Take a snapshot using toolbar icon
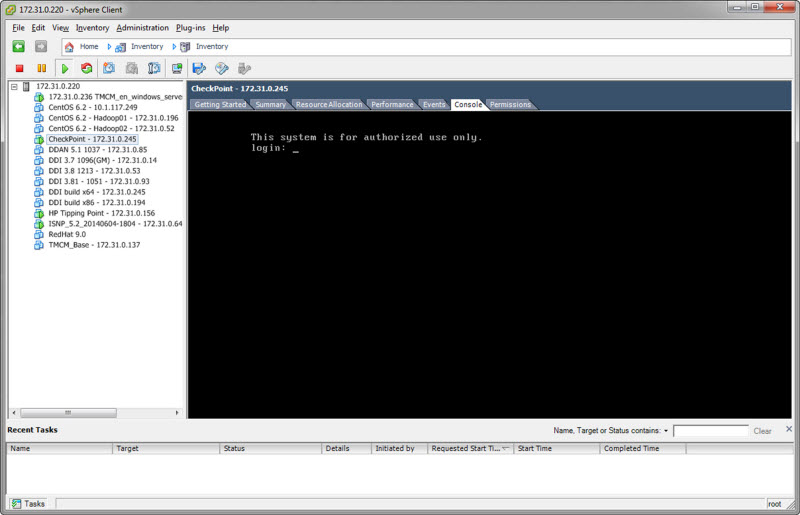This screenshot has width=800, height=515. point(109,68)
